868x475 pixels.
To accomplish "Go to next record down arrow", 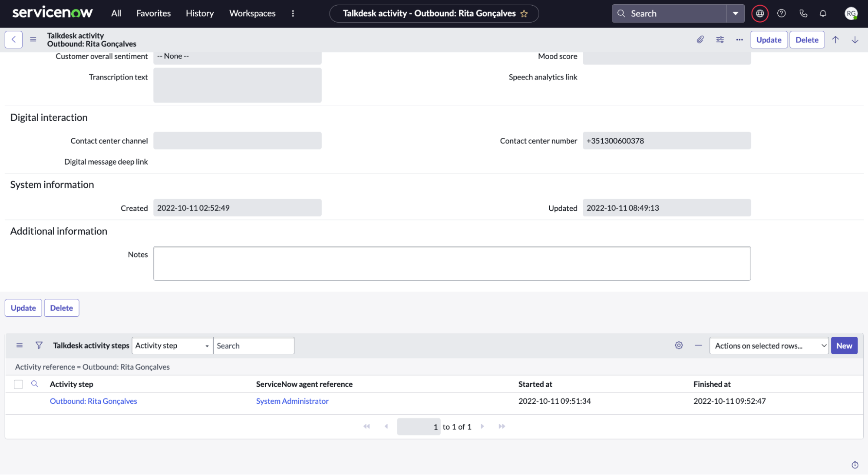I will click(855, 40).
